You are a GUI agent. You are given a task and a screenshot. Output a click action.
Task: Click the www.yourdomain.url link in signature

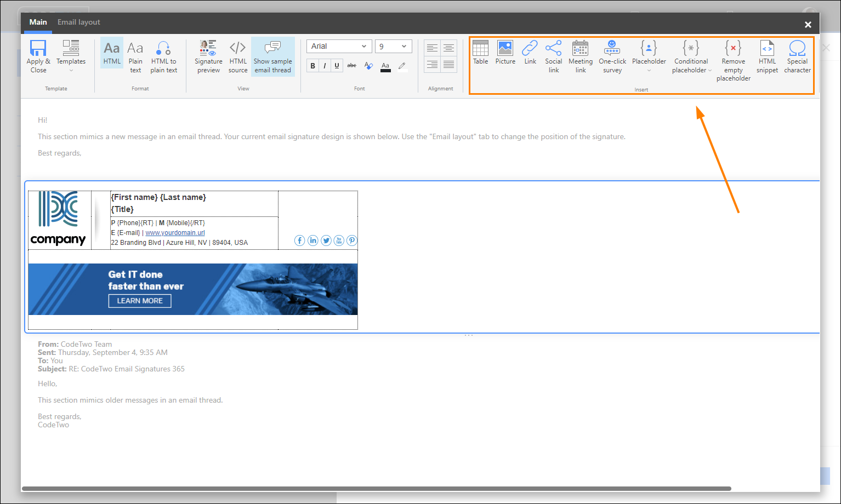[x=175, y=233]
